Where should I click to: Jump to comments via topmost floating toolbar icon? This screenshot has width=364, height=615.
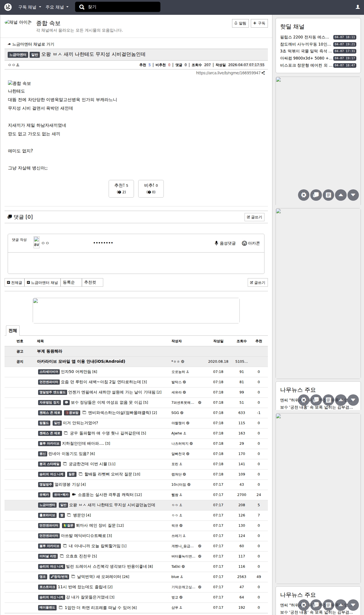click(x=316, y=195)
